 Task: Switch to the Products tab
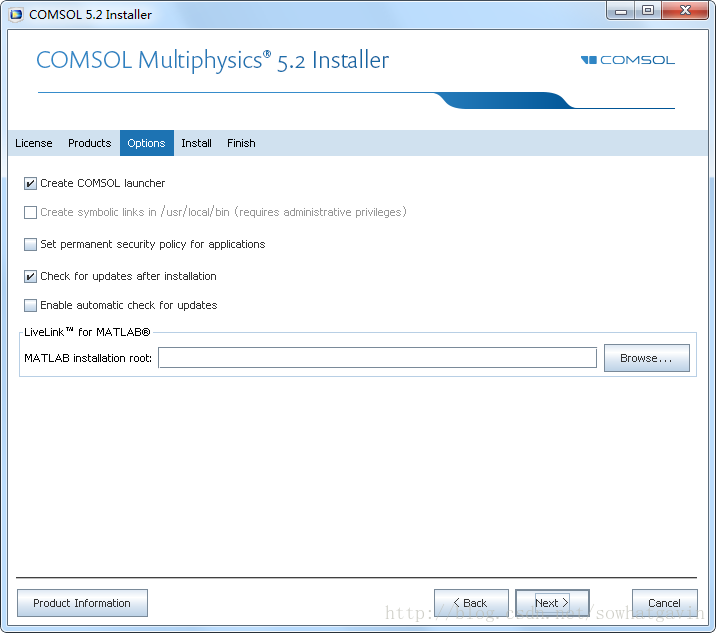coord(90,143)
